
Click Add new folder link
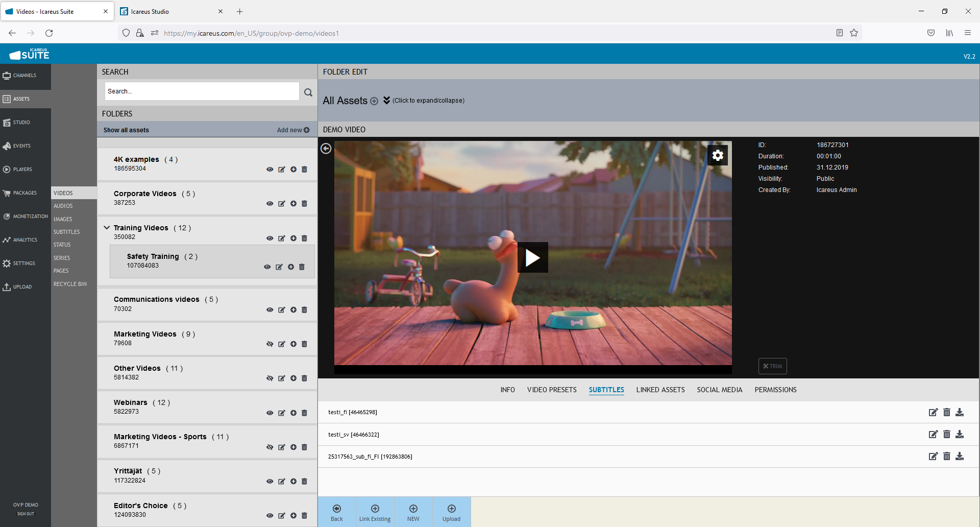tap(293, 130)
